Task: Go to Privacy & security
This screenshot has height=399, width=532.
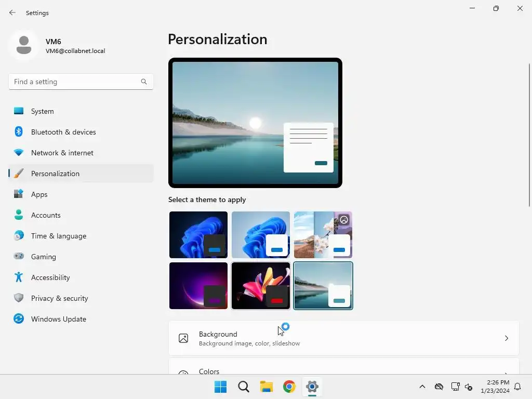Action: pos(81,298)
